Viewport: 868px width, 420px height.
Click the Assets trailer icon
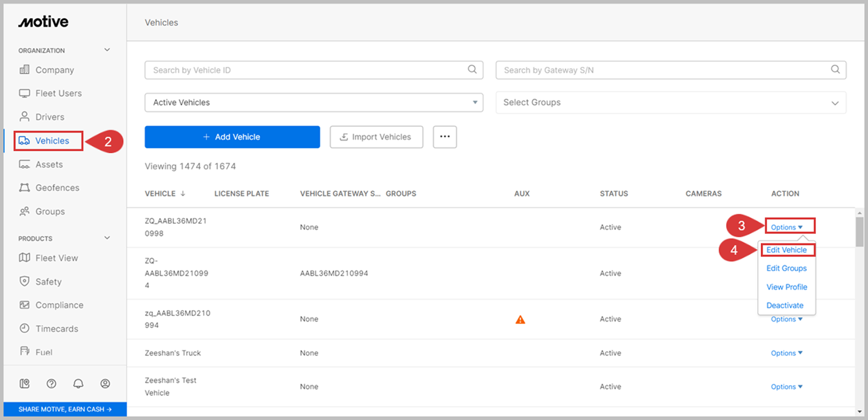point(24,164)
